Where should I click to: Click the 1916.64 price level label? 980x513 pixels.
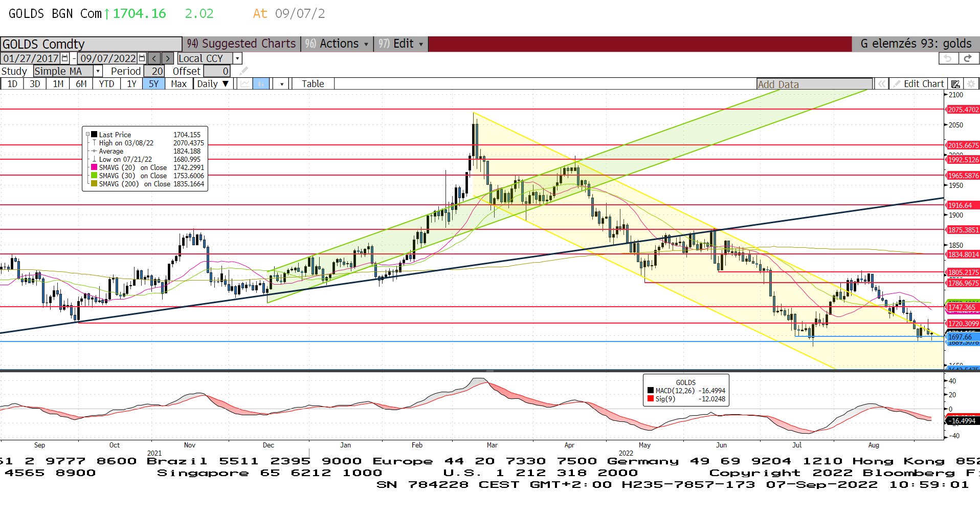click(963, 205)
